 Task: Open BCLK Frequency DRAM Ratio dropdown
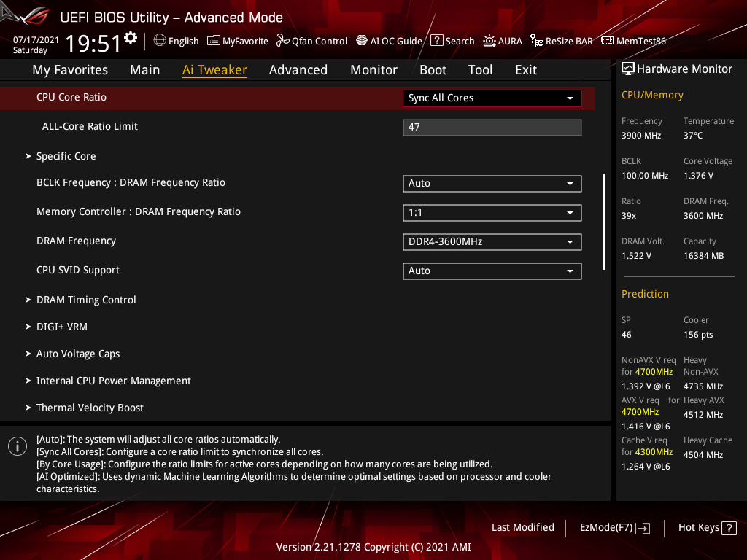tap(492, 183)
